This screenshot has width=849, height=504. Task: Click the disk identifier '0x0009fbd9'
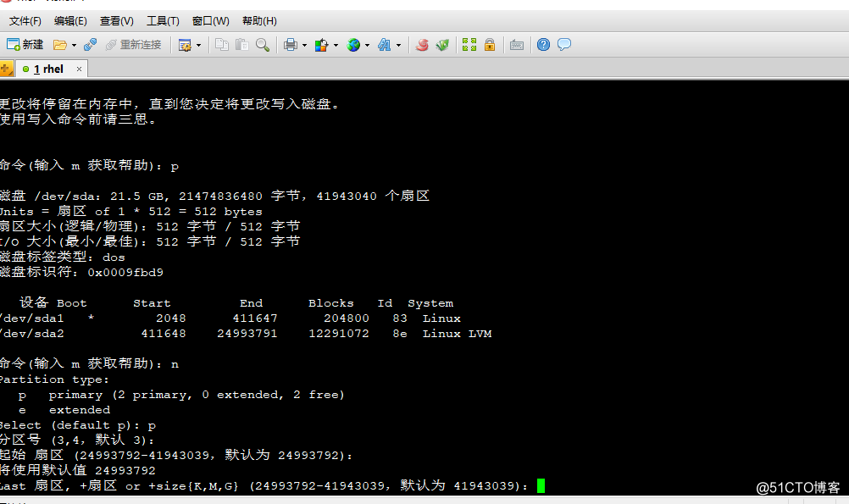coord(125,272)
